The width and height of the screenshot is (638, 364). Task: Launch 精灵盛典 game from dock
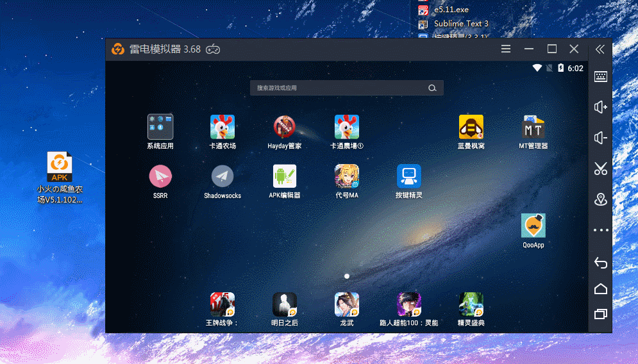pos(471,304)
